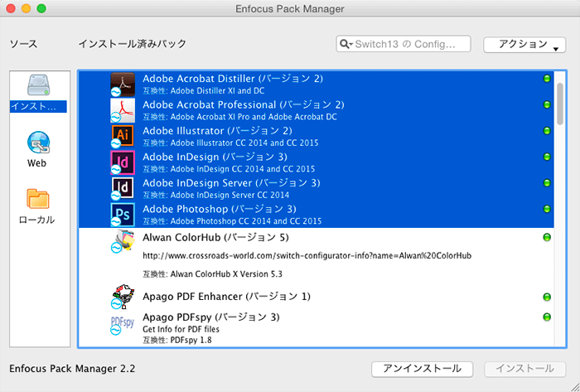The width and height of the screenshot is (580, 392).
Task: Select the installed packs hard drive source
Action: pos(38,85)
